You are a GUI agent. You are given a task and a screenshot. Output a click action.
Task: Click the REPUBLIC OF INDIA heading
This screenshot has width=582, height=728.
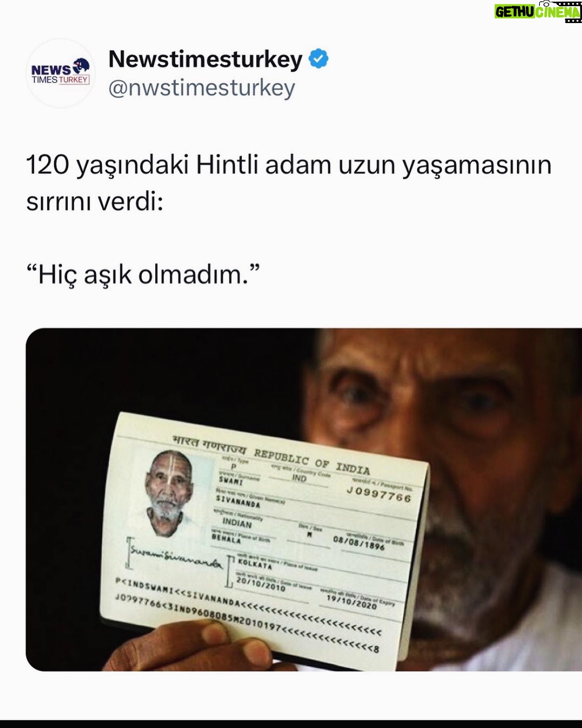pos(311,461)
